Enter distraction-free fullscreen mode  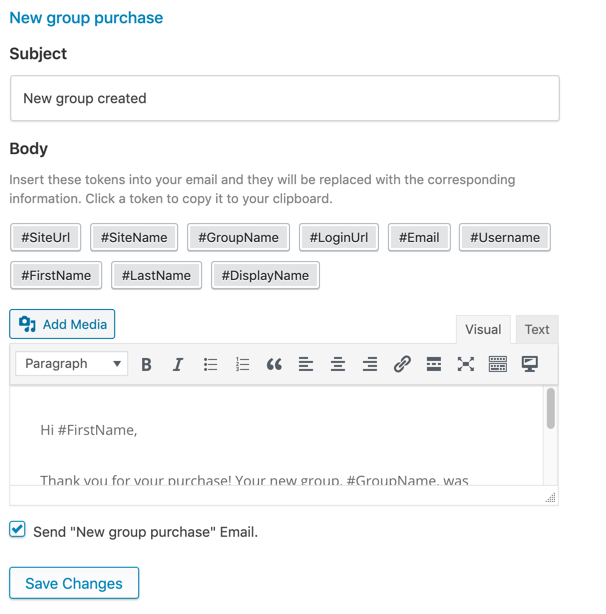coord(466,364)
